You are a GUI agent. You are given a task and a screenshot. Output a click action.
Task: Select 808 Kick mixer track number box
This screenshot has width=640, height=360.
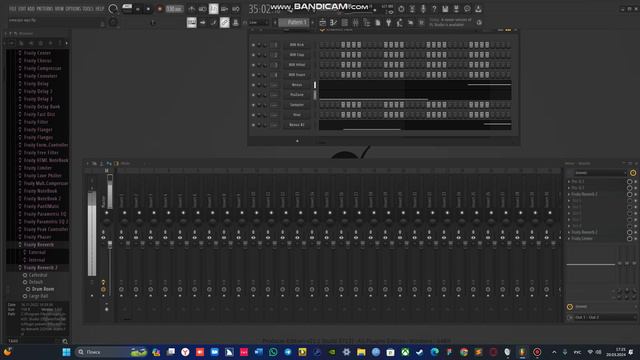(x=275, y=45)
